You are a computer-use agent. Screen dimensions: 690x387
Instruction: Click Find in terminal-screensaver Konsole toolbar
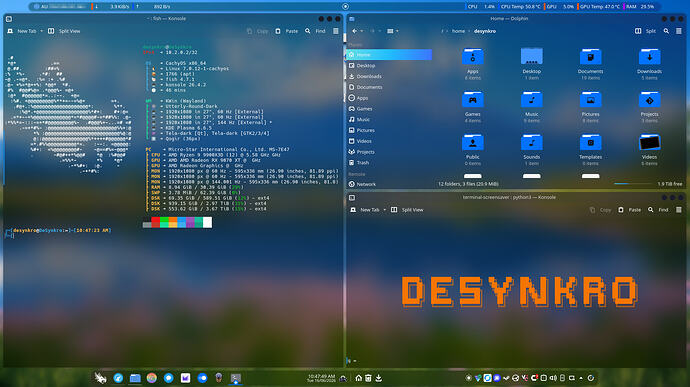[658, 210]
